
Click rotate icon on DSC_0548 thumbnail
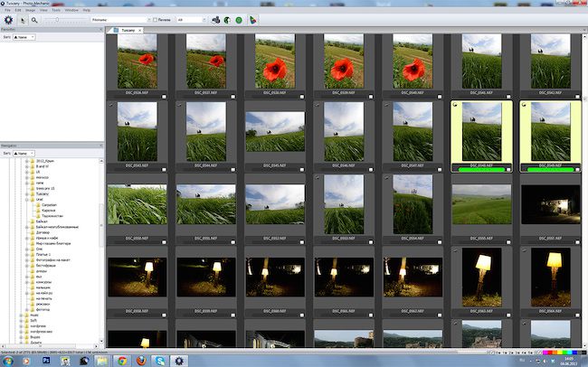(x=455, y=105)
